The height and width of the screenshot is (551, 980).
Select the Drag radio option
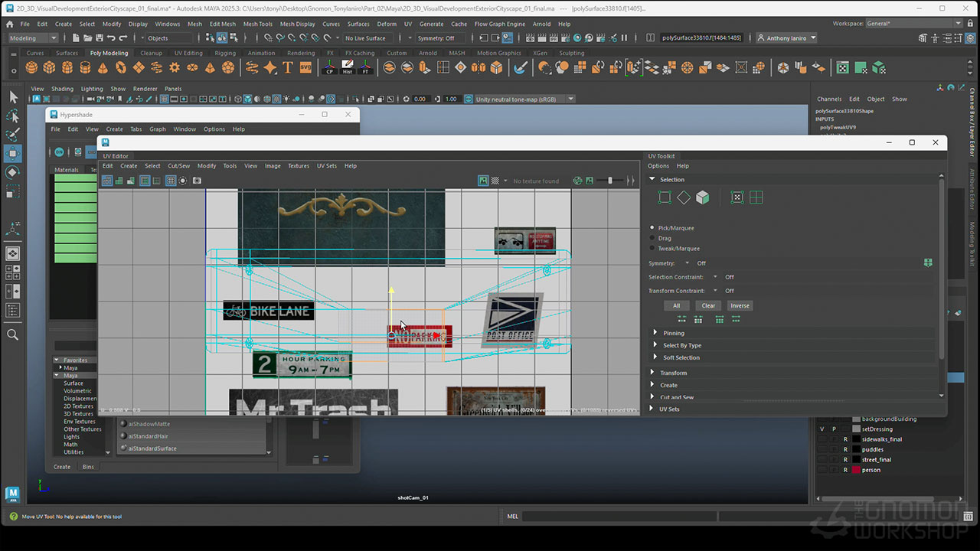[x=652, y=238]
